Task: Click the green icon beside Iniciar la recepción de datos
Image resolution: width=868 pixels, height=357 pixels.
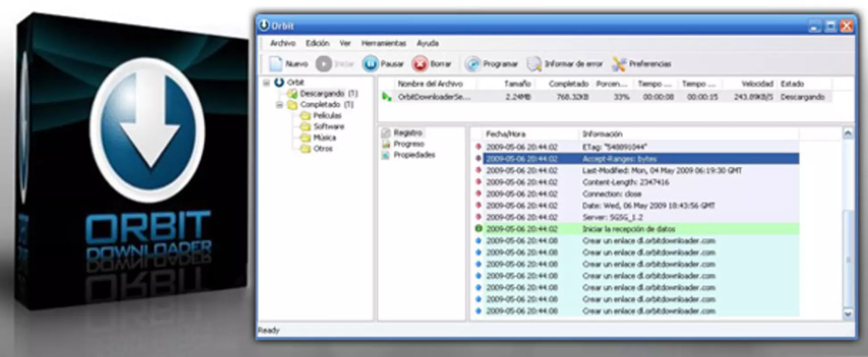Action: (x=479, y=228)
